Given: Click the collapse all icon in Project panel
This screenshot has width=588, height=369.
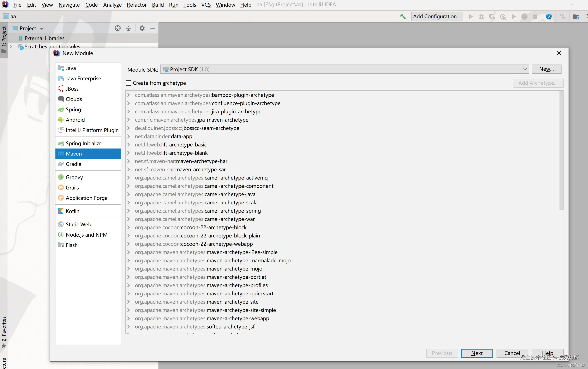Looking at the screenshot, I should pyautogui.click(x=128, y=28).
